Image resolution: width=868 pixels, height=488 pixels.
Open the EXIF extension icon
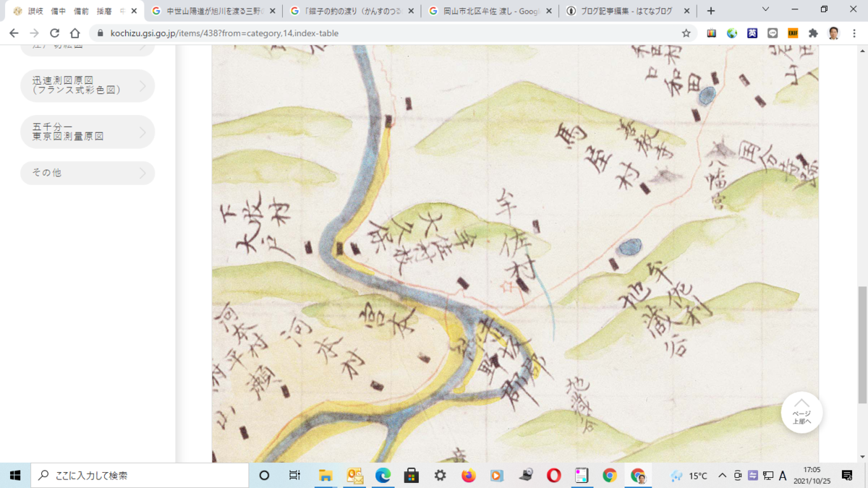(793, 33)
